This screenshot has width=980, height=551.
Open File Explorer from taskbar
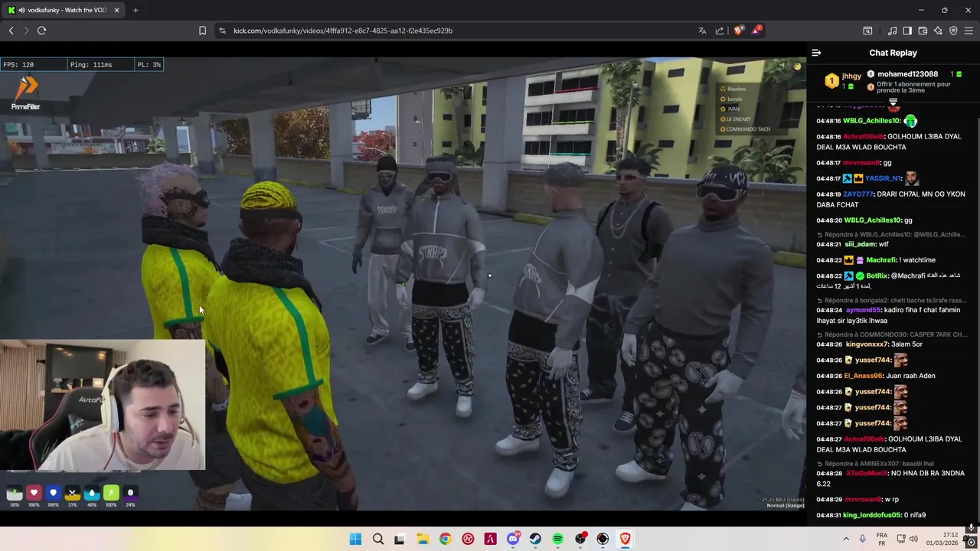coord(423,540)
